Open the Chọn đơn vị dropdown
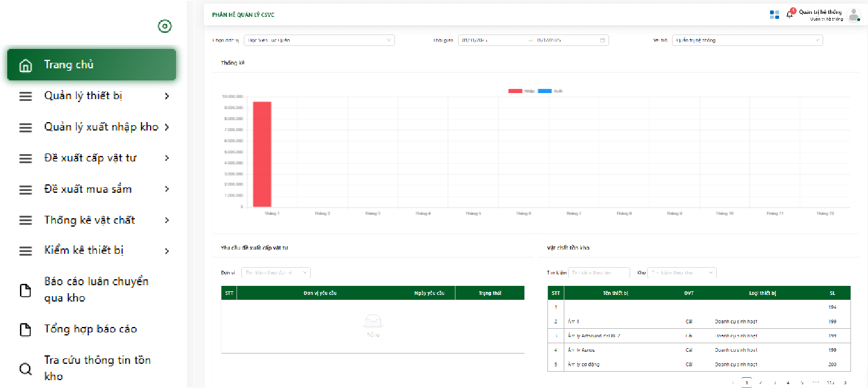The height and width of the screenshot is (388, 868). [x=318, y=40]
